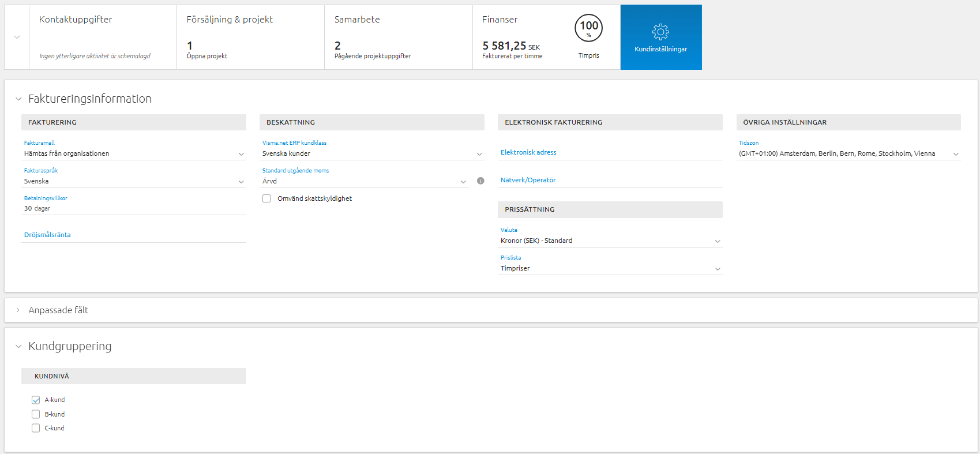Check the C-kund checkbox
This screenshot has width=980, height=454.
36,428
